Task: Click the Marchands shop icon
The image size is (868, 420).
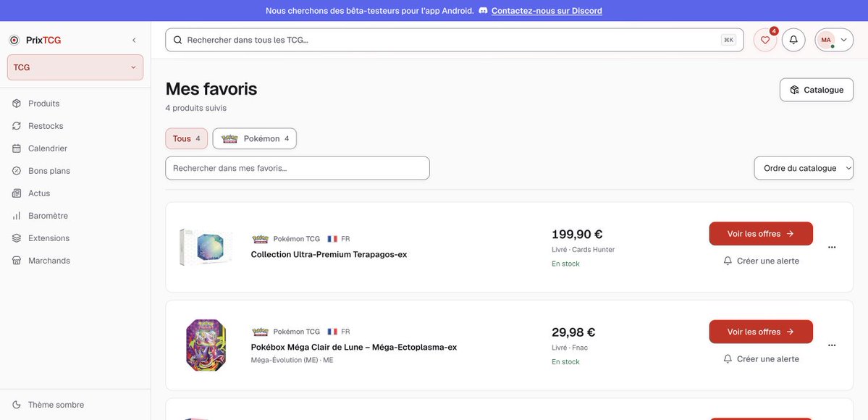Action: [x=17, y=261]
